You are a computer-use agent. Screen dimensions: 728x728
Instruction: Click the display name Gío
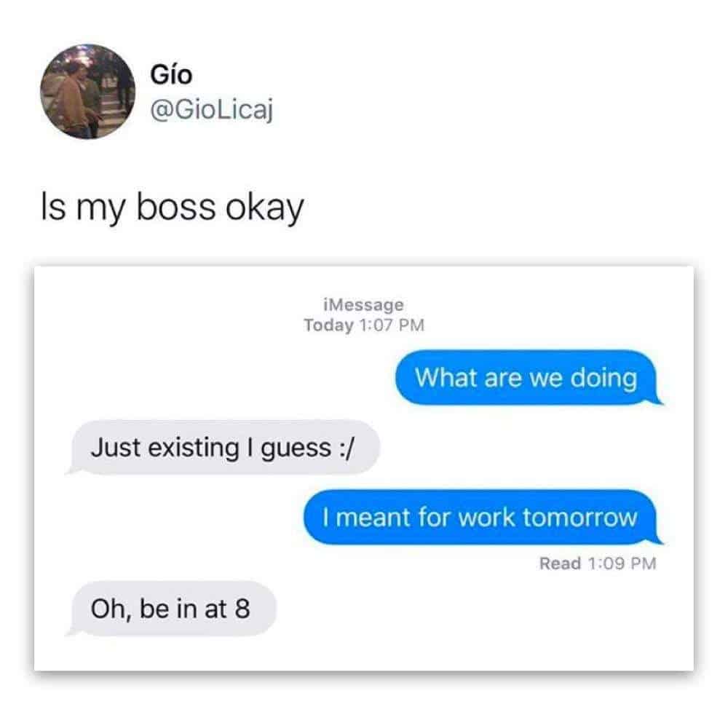coord(171,74)
